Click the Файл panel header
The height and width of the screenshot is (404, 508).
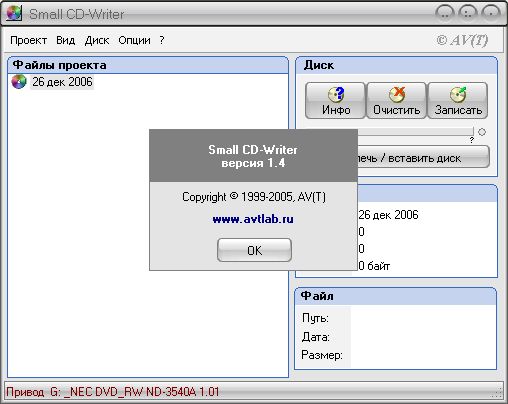pyautogui.click(x=396, y=296)
